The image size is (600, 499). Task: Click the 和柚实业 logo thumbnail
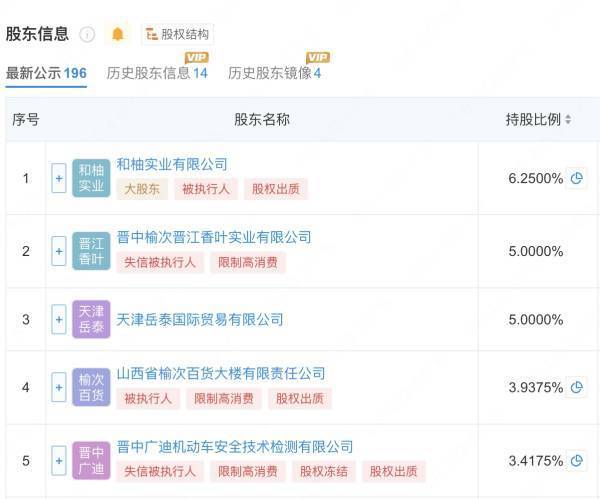(91, 178)
